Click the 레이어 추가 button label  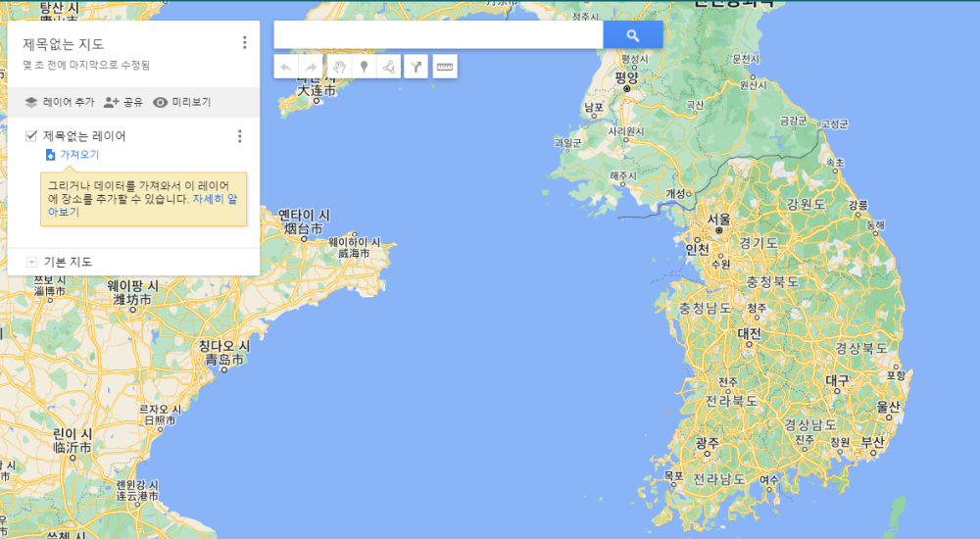[69, 102]
